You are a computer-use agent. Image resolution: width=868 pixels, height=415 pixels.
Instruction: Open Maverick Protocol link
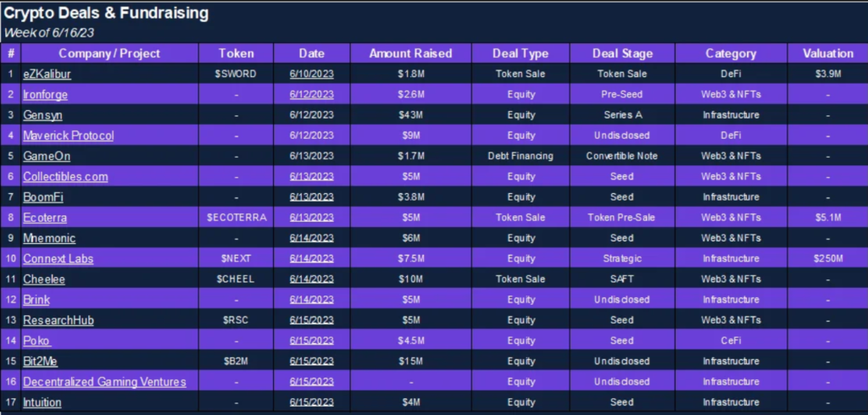(69, 136)
